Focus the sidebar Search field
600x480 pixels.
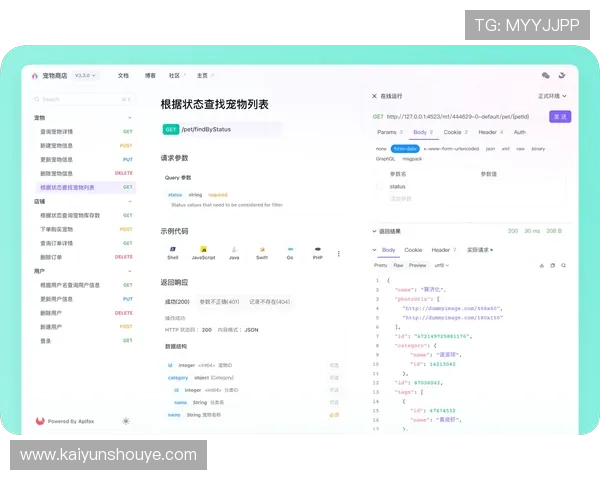[83, 99]
